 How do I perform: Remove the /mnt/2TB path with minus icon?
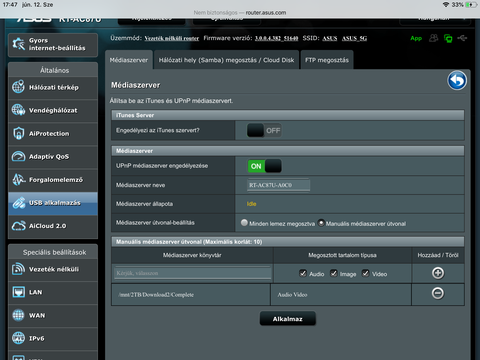coord(438,293)
